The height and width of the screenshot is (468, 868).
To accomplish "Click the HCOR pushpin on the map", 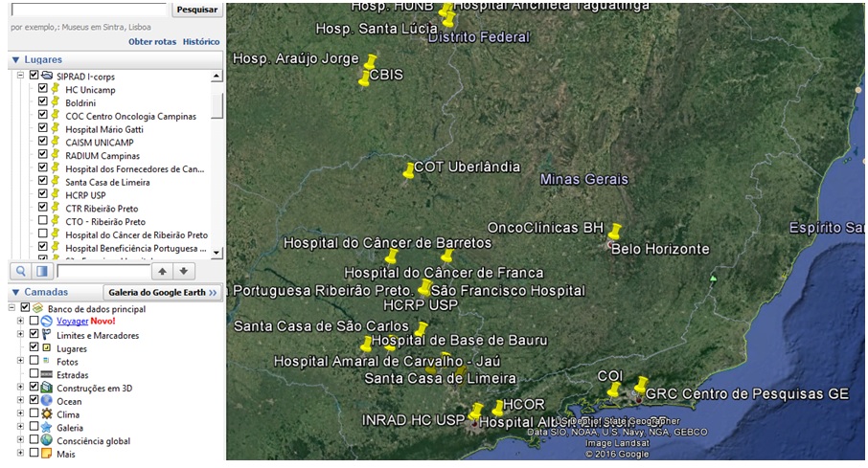I will point(497,409).
